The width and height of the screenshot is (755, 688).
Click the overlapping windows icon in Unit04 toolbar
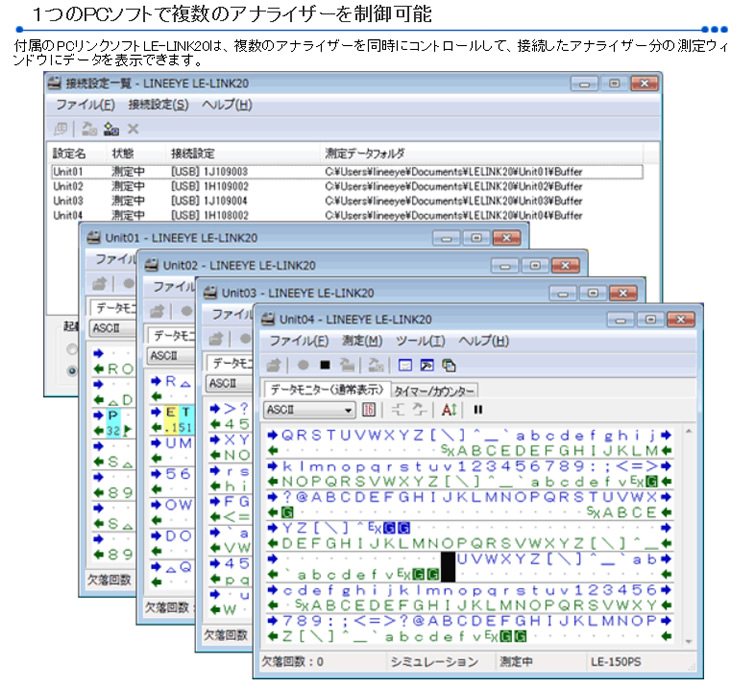point(449,365)
